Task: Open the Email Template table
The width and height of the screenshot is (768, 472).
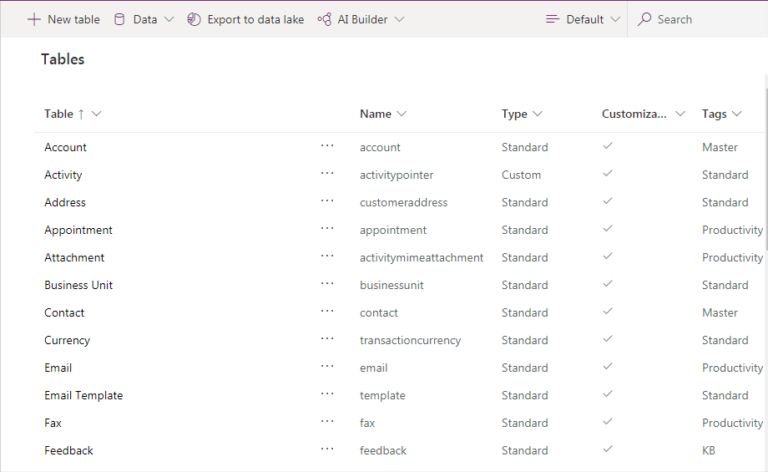Action: [x=83, y=395]
